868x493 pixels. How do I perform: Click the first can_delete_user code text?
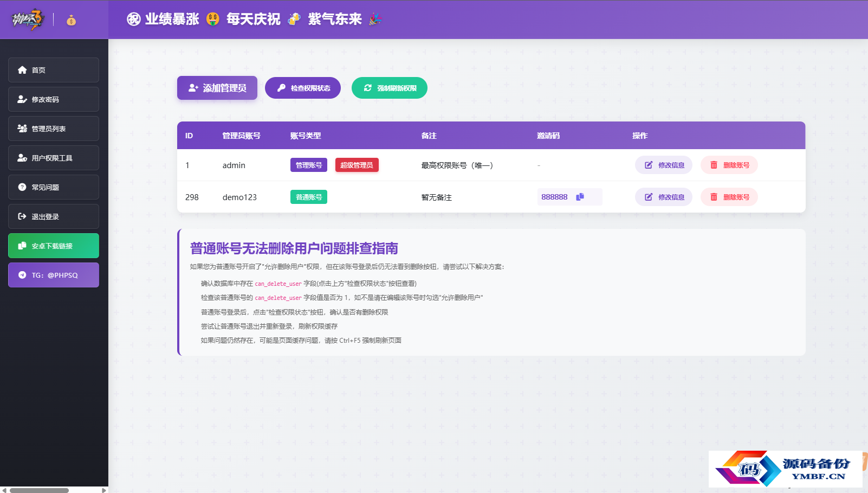click(278, 284)
